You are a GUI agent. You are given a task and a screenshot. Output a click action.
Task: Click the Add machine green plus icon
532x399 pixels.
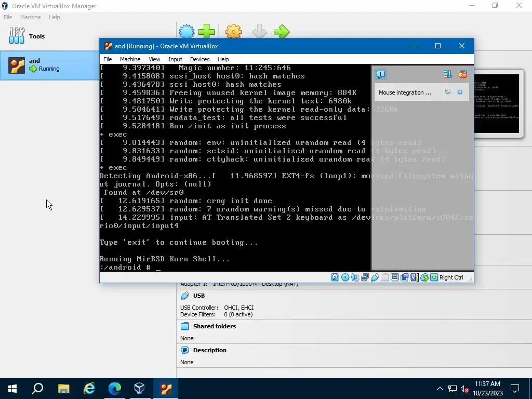point(206,32)
